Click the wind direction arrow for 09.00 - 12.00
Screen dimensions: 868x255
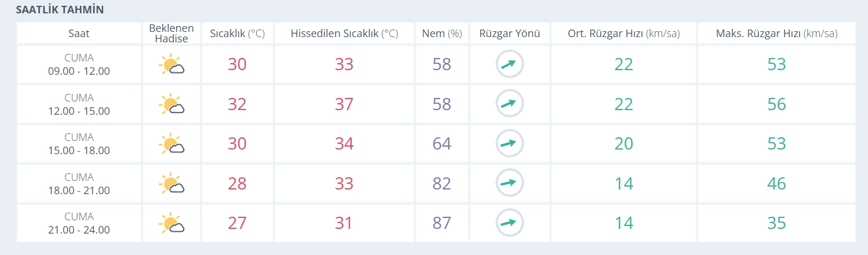tap(509, 64)
